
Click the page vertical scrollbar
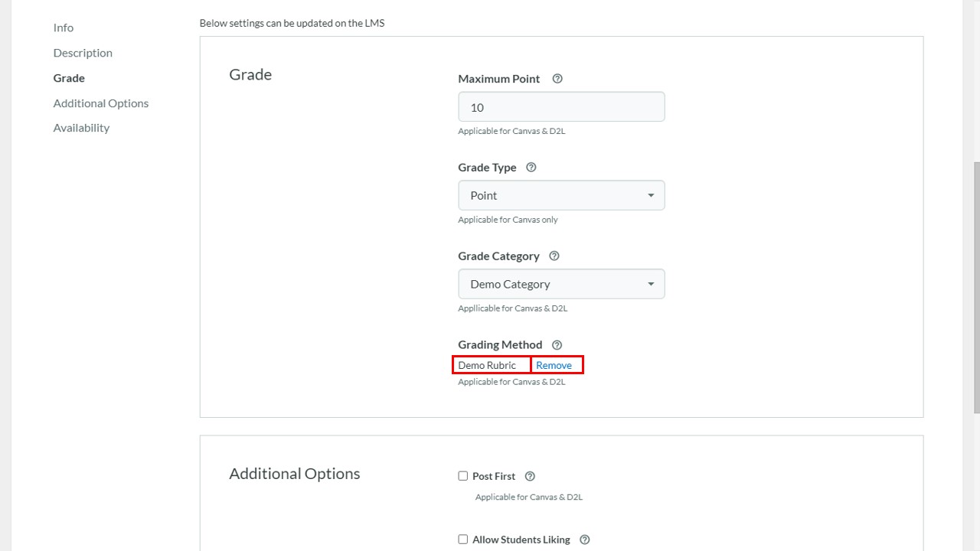pos(976,287)
